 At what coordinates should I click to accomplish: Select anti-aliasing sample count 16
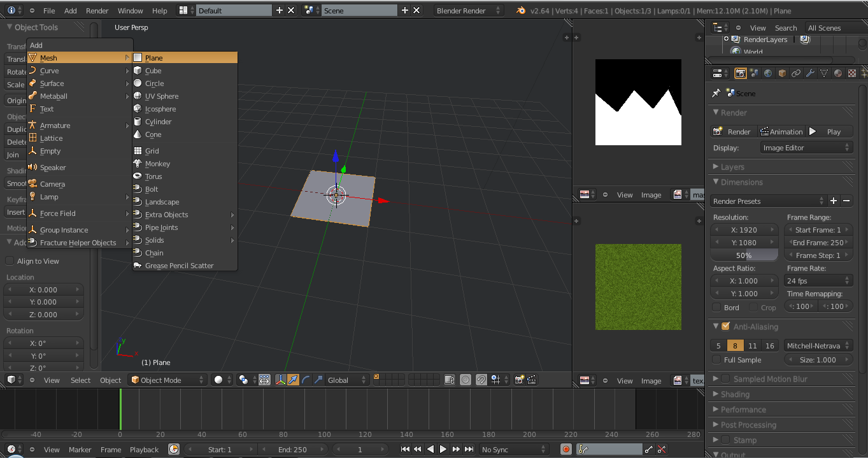[770, 346]
